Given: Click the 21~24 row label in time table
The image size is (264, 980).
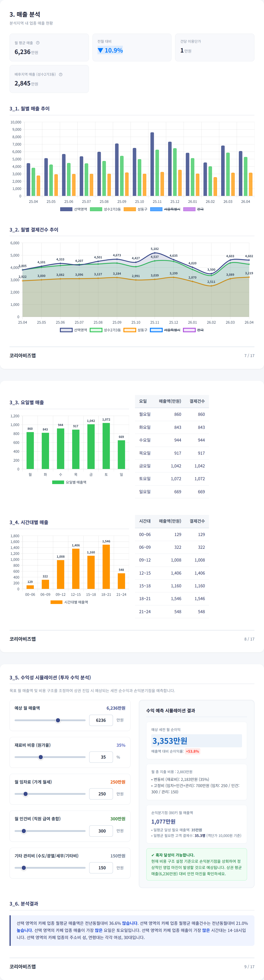Looking at the screenshot, I should pos(145,612).
